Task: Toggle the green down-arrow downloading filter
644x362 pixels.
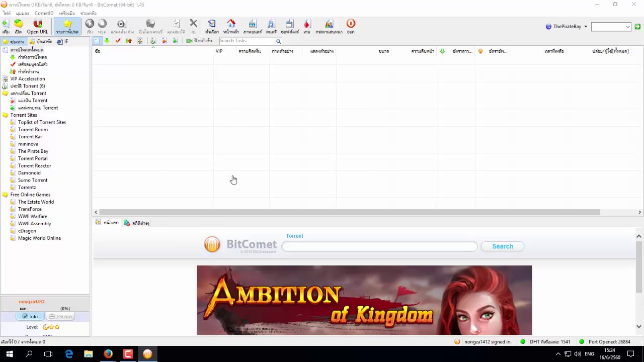Action: pos(107,41)
